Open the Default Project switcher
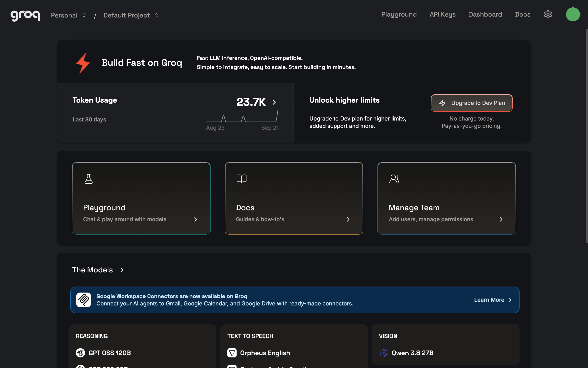Viewport: 588px width, 368px height. [131, 15]
